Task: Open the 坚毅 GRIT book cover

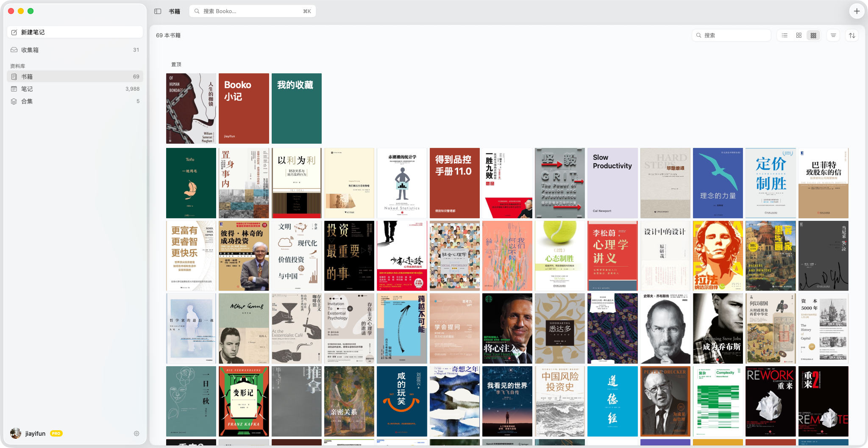Action: (x=560, y=183)
